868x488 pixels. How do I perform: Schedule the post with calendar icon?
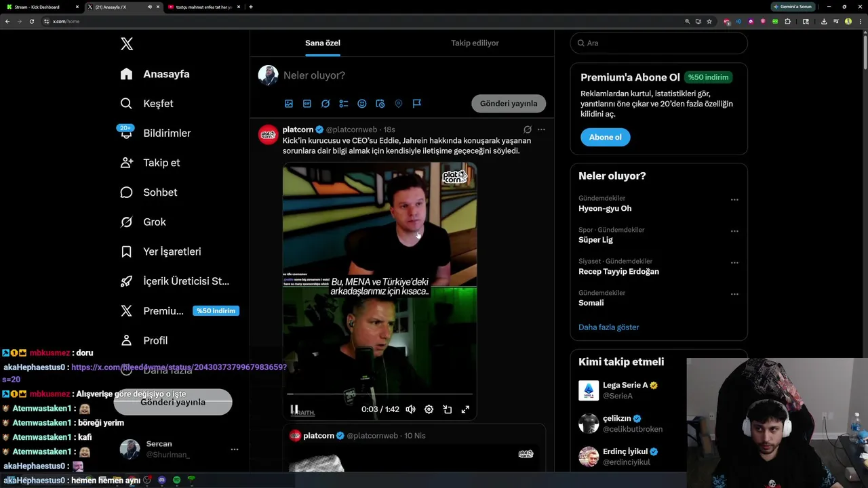[x=380, y=104]
